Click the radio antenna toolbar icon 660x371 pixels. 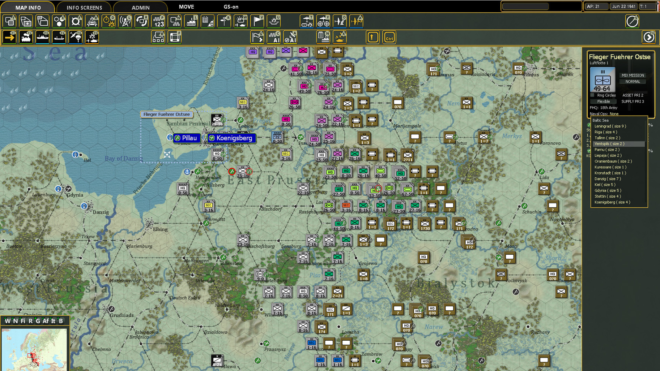125,21
